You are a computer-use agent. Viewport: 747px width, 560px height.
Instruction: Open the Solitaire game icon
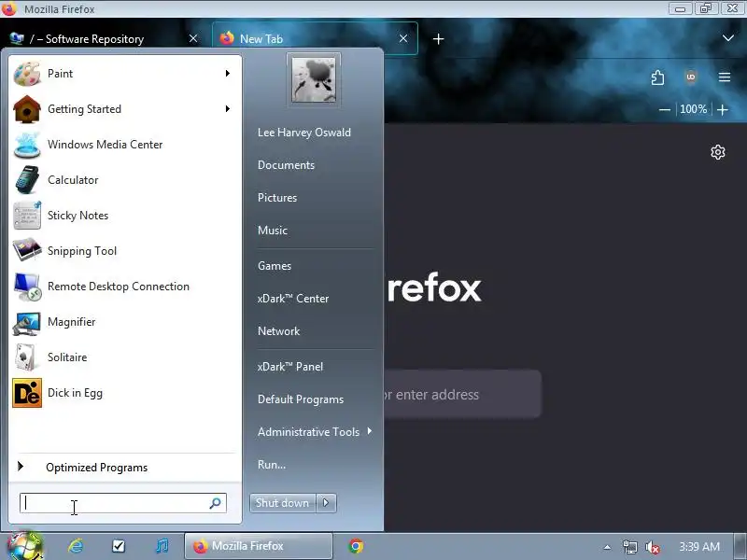pos(27,357)
